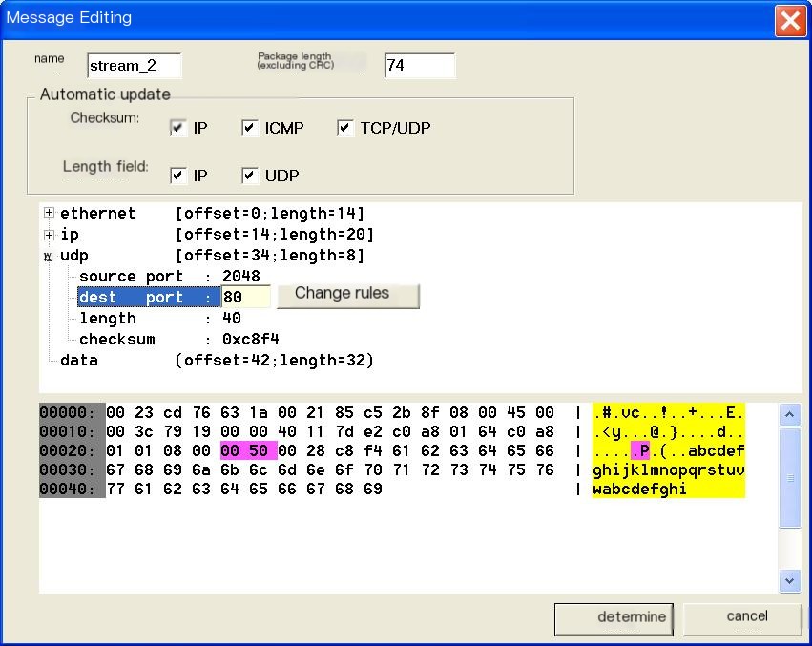Click the udp length value 40

[x=232, y=318]
